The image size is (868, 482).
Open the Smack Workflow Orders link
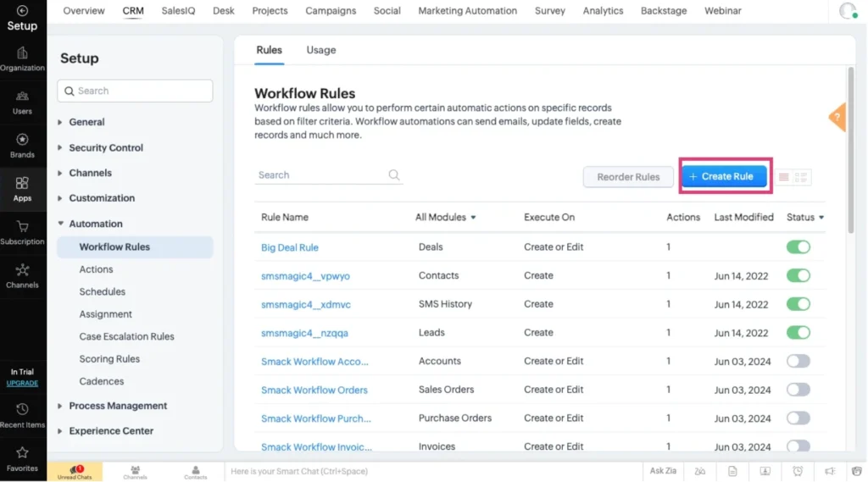pos(314,391)
